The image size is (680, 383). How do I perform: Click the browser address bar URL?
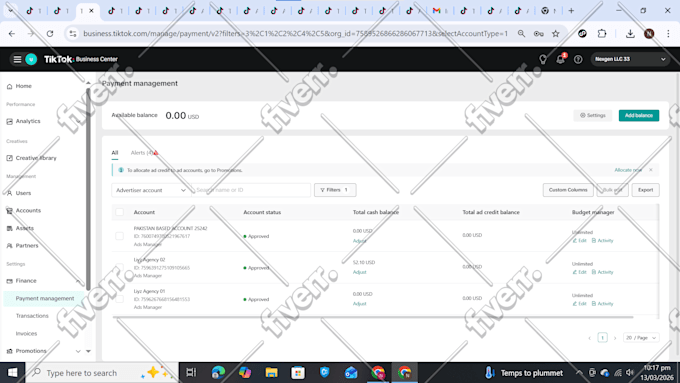[295, 33]
